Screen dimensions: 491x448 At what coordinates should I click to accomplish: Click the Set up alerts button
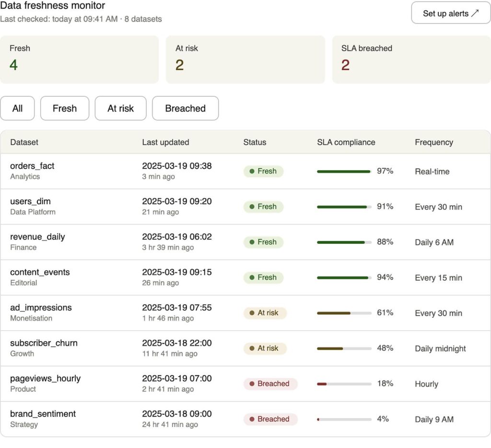click(451, 13)
